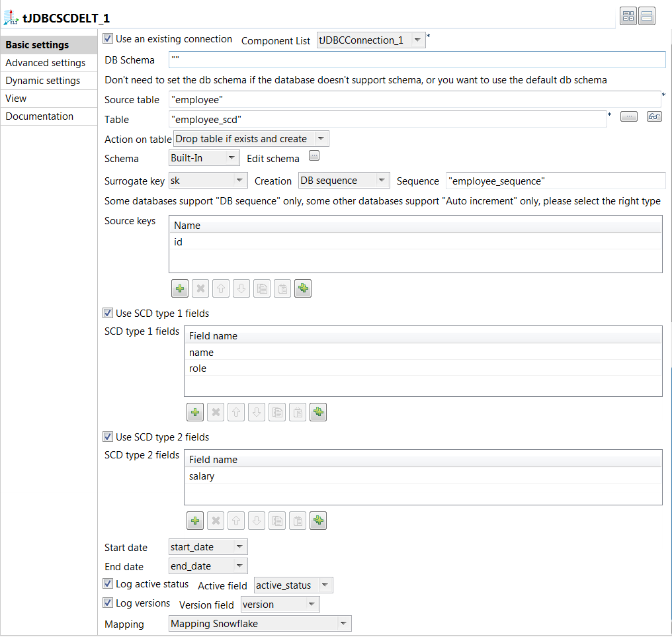Click the glasses icon beside Table field
672x637 pixels.
[x=654, y=116]
